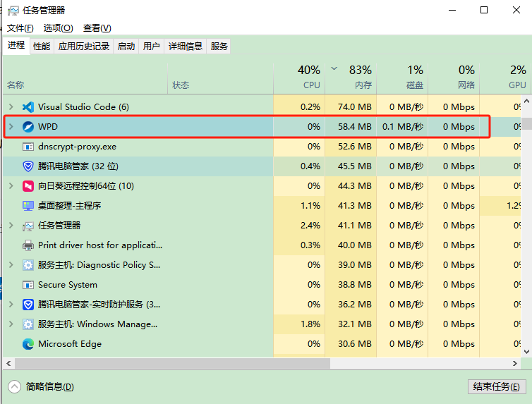Screen dimensions: 532x404
Task: Click the 结束任务(E) button
Action: pyautogui.click(x=497, y=386)
